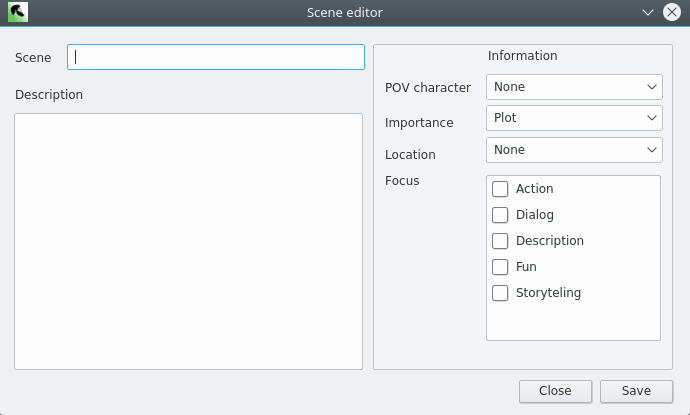Click the title bar chevron to minimize

coord(648,12)
